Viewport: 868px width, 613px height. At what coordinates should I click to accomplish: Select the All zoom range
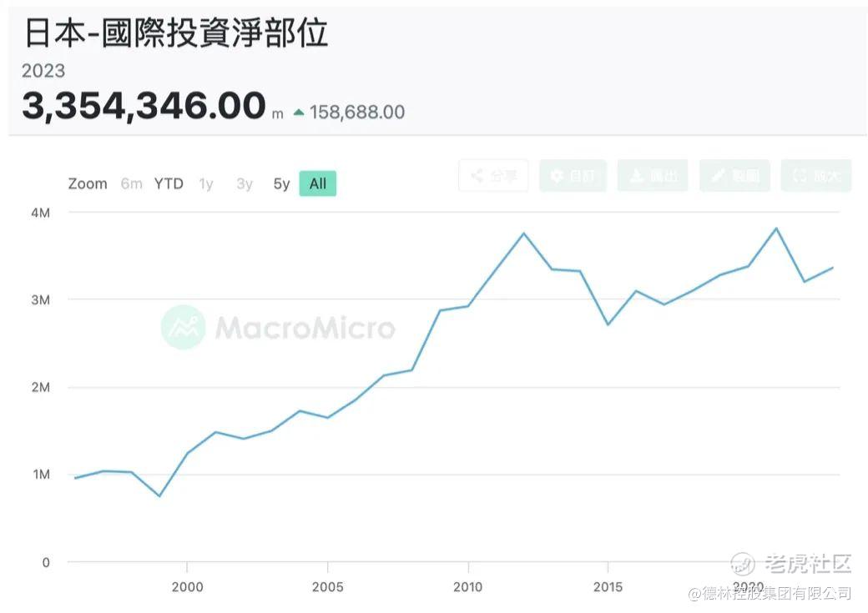[x=318, y=183]
